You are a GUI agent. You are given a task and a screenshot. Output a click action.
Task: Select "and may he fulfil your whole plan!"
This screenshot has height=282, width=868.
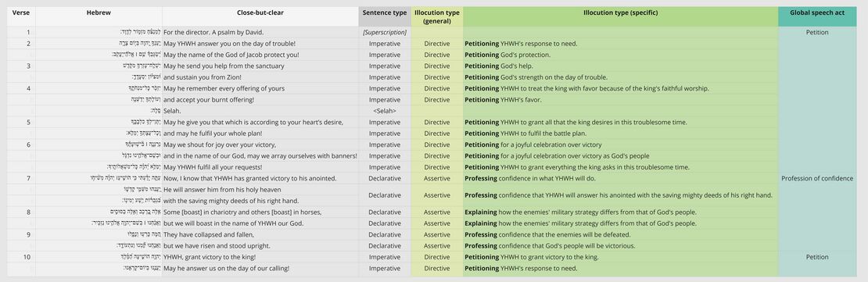(x=213, y=134)
